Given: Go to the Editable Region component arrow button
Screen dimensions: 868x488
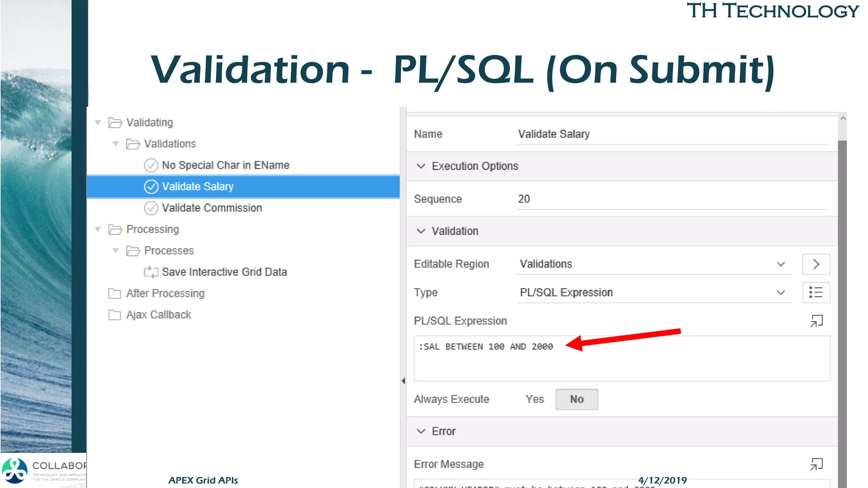Looking at the screenshot, I should [x=816, y=264].
